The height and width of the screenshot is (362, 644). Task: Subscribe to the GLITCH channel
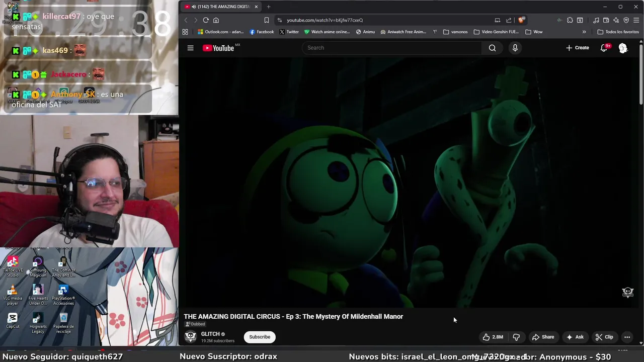click(260, 337)
